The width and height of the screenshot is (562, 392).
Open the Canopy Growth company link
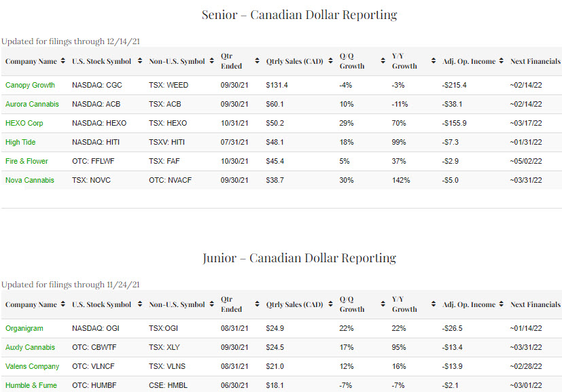pos(30,85)
